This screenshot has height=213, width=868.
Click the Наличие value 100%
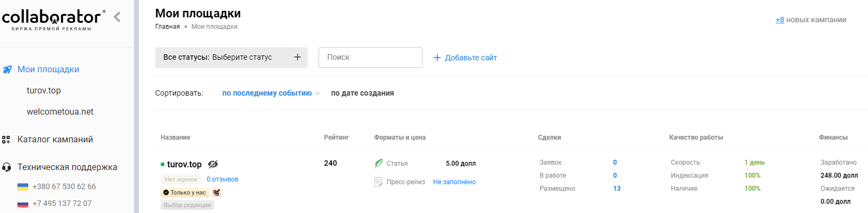[x=753, y=189]
